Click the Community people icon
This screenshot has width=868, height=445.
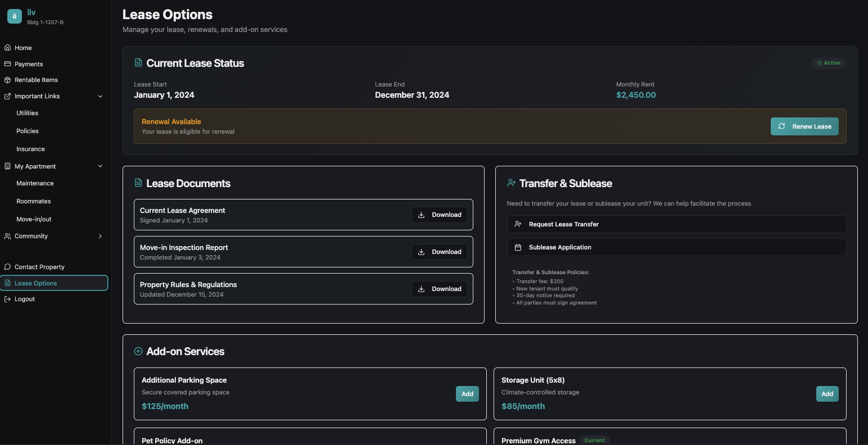(x=7, y=236)
